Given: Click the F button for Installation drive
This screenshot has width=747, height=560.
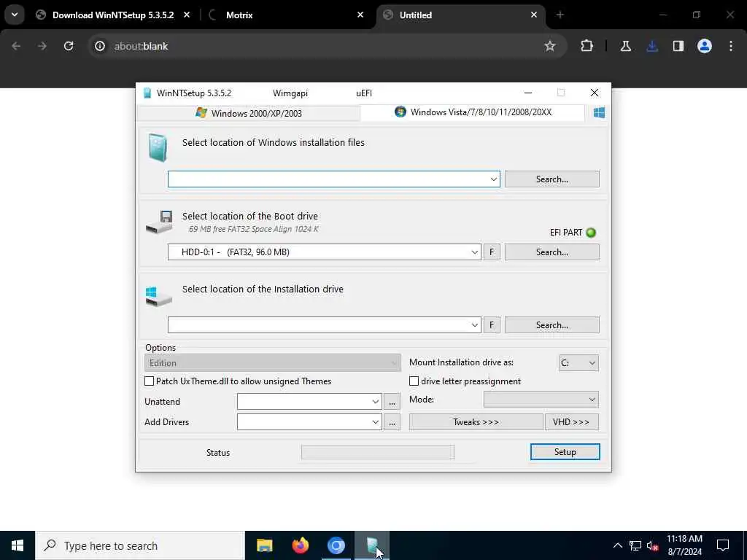Looking at the screenshot, I should click(492, 324).
